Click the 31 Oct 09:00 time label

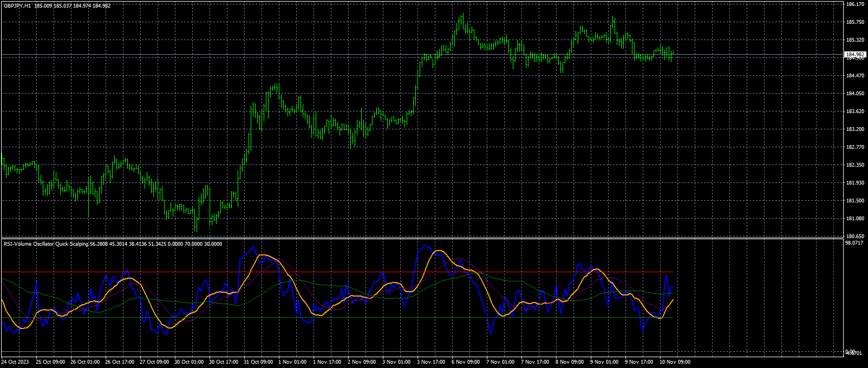(258, 362)
